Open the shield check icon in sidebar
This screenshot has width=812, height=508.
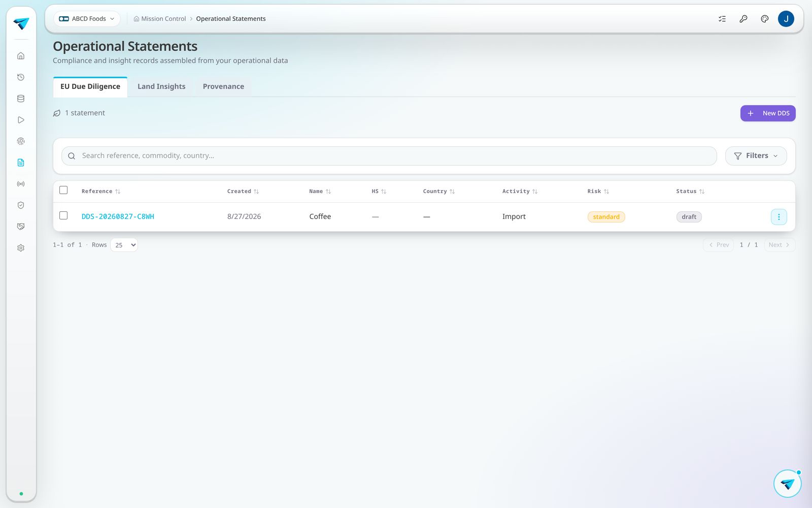[21, 205]
